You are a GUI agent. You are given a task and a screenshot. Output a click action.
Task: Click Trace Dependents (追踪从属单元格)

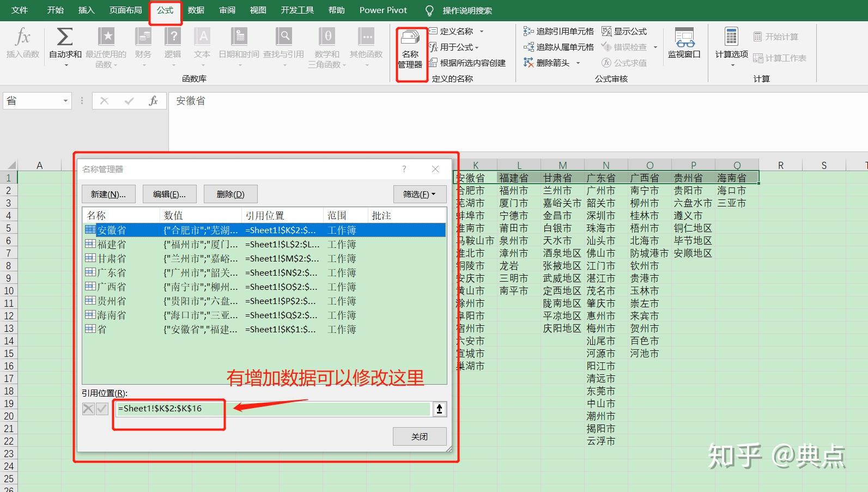(x=559, y=47)
